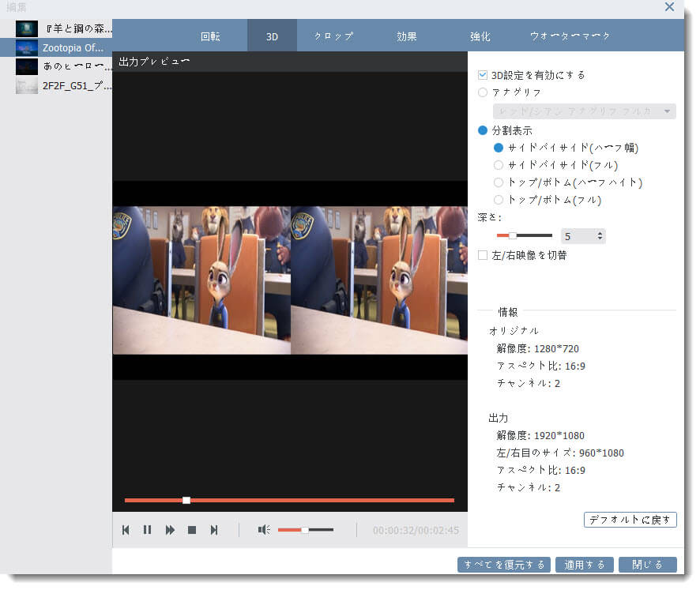Viewport: 700px width, 590px height.
Task: Increase depth value with stepper up arrow
Action: click(x=600, y=232)
